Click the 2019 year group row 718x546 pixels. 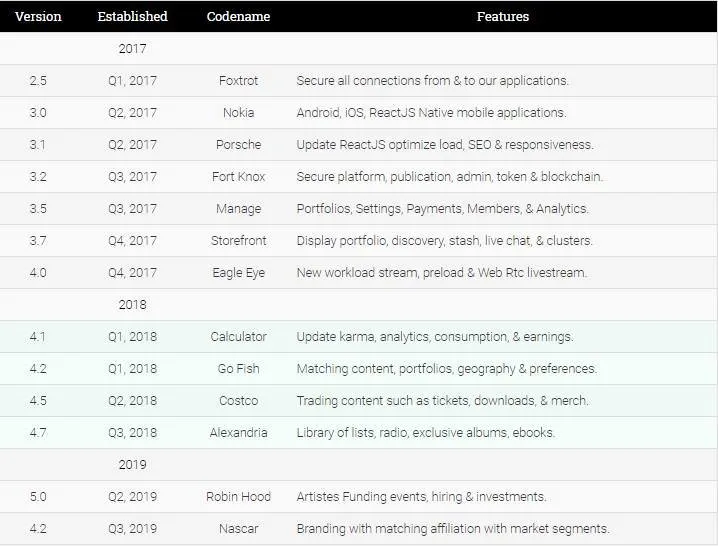359,464
